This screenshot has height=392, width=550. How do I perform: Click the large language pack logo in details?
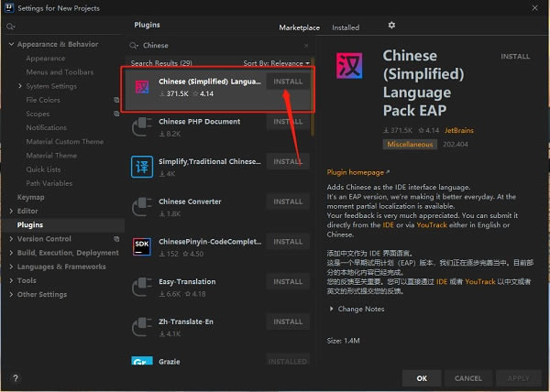click(x=349, y=66)
